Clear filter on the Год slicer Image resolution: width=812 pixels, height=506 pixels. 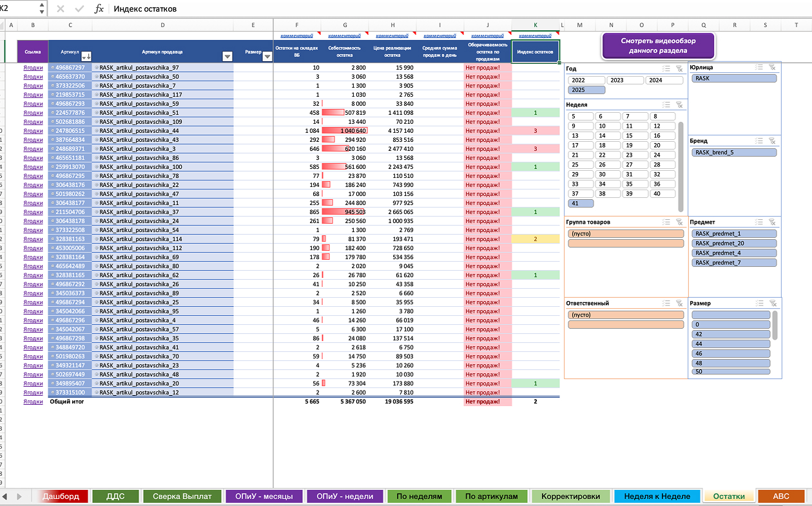[679, 68]
